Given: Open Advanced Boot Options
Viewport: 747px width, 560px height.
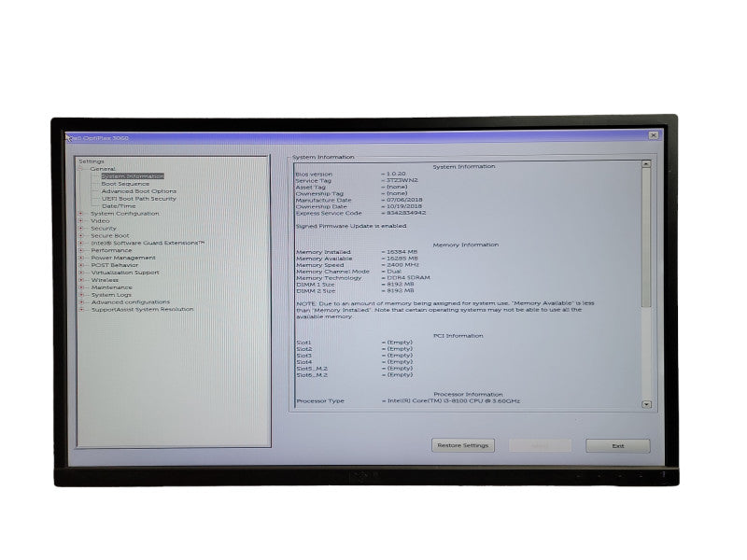Looking at the screenshot, I should (138, 191).
